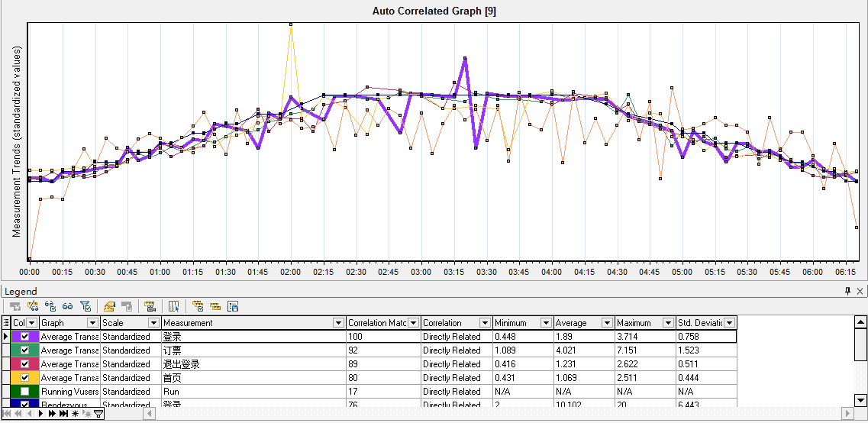
Task: Close the Legend panel
Action: tap(860, 291)
